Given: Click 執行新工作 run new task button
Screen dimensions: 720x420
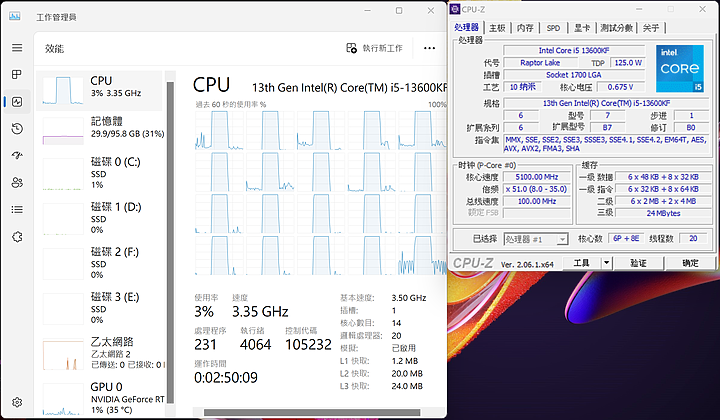Looking at the screenshot, I should 375,48.
